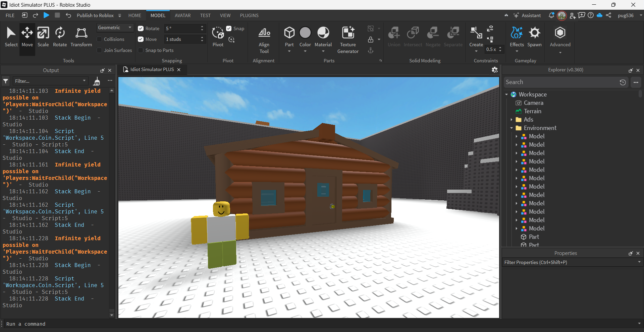Click the Create constraint icon

476,33
